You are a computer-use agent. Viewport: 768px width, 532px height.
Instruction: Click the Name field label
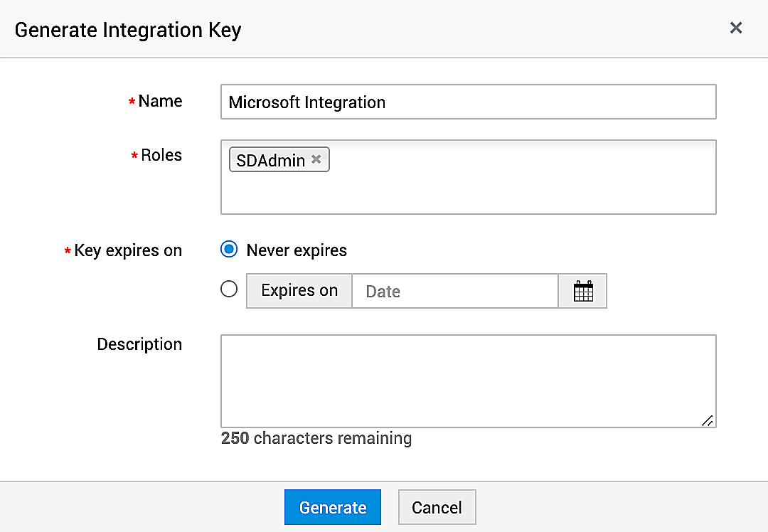click(x=160, y=102)
